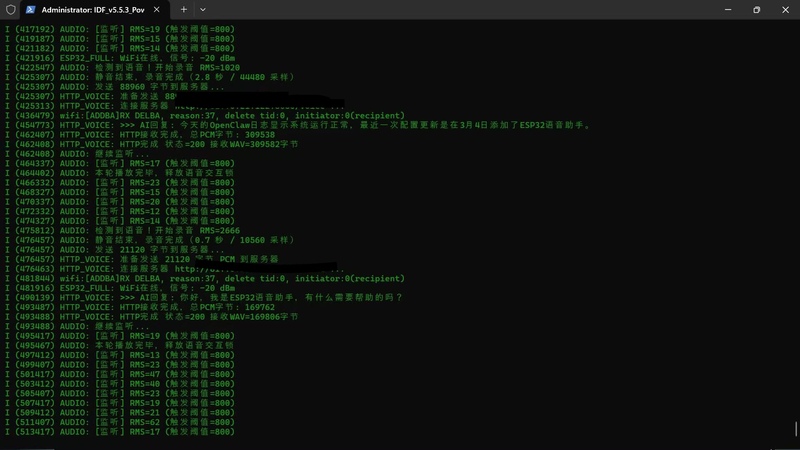This screenshot has width=800, height=450.
Task: Expand the new tab profile dropdown chevron
Action: (x=203, y=10)
